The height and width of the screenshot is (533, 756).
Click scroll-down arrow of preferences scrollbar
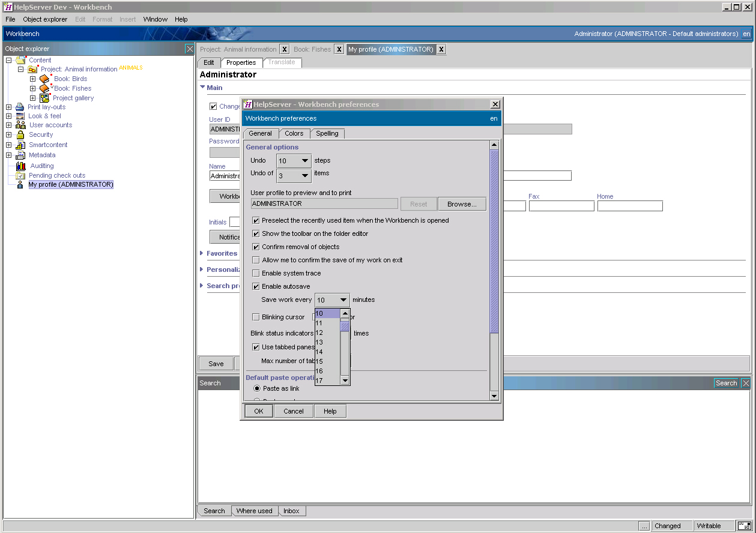coord(494,396)
